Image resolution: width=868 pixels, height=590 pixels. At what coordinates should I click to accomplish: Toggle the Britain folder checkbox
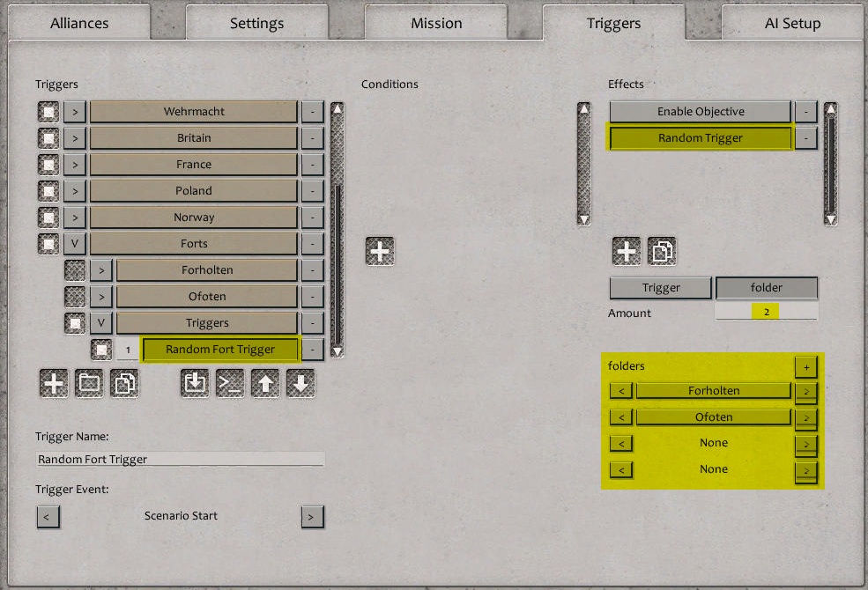pos(48,138)
